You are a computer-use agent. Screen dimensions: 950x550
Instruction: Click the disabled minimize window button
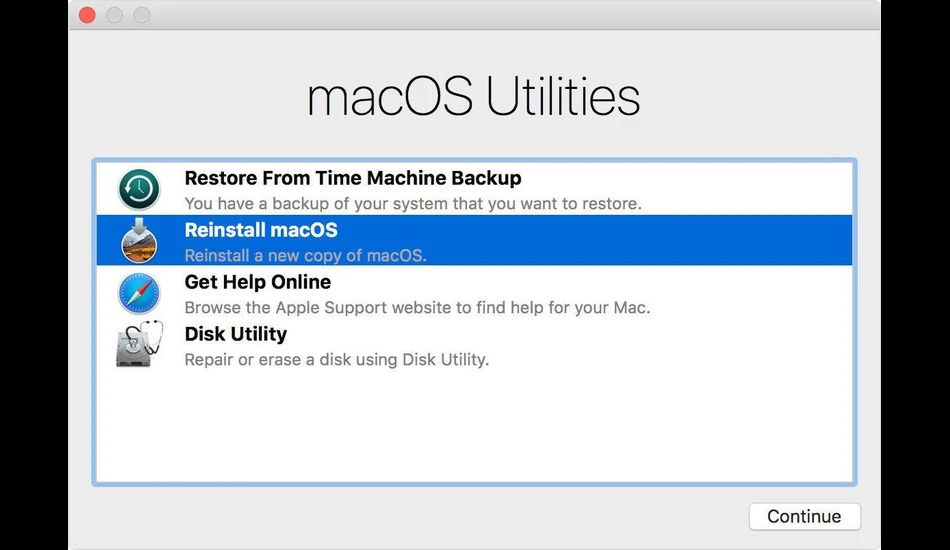(x=115, y=15)
